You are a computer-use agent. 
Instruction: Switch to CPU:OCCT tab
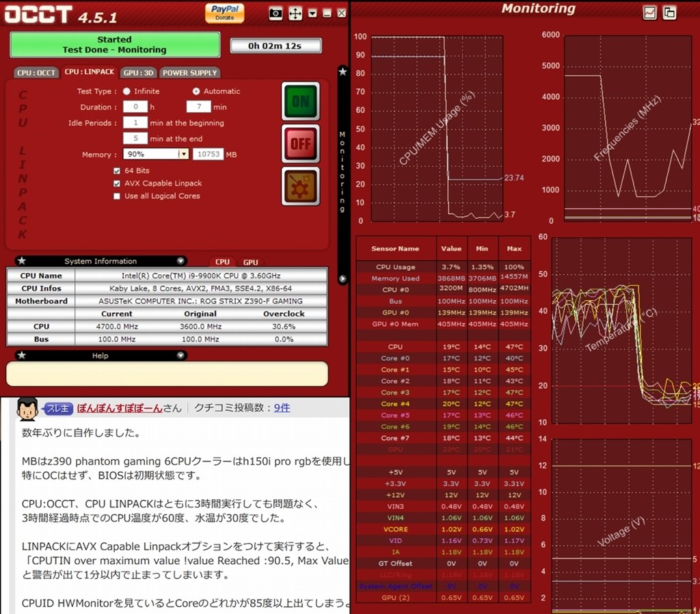36,72
